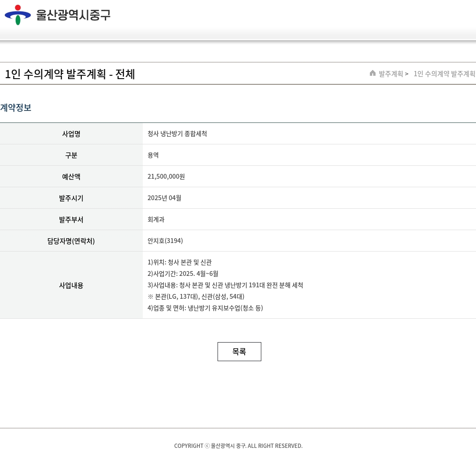476x476 pixels.
Task: Click the page heading 1인 수의계약 발주계획 - 전체
Action: [x=70, y=74]
